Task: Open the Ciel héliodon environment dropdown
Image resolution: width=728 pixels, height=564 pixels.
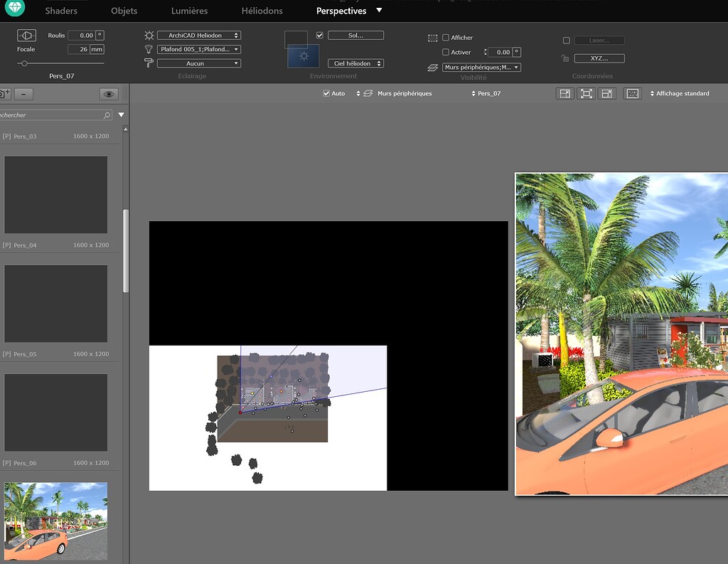Action: point(355,63)
